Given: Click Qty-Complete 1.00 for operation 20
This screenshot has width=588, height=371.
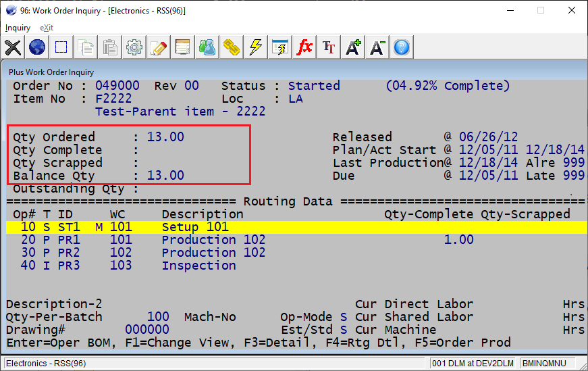Looking at the screenshot, I should (x=458, y=240).
